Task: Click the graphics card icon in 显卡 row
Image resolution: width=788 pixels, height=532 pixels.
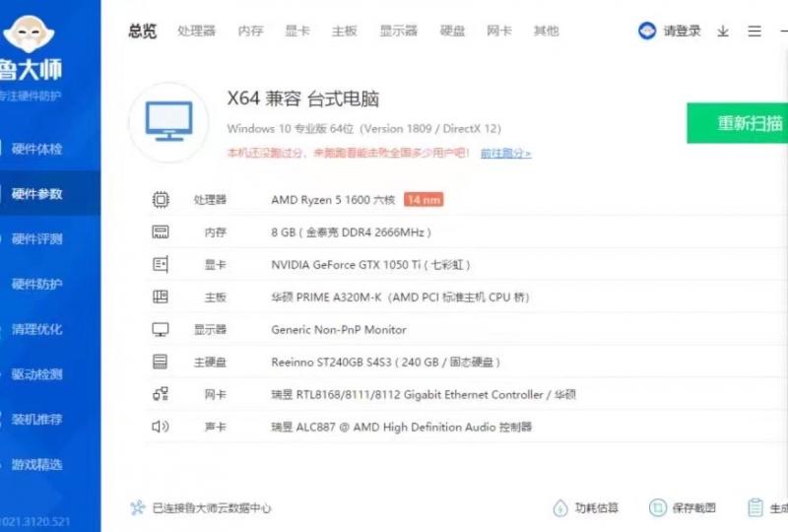Action: click(161, 264)
